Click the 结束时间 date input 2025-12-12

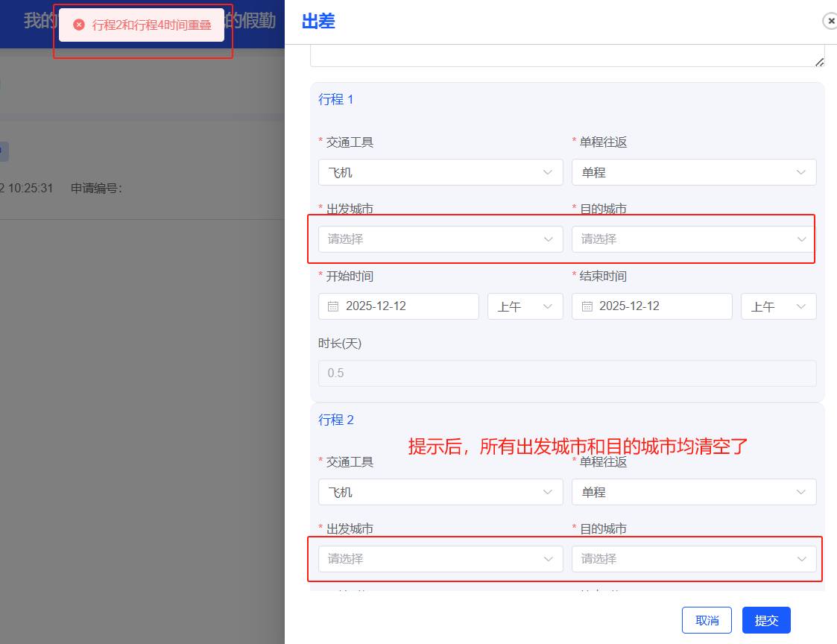click(x=660, y=306)
